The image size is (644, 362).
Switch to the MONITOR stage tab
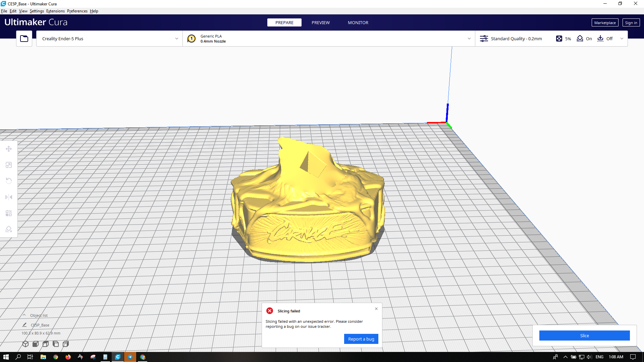pos(358,22)
